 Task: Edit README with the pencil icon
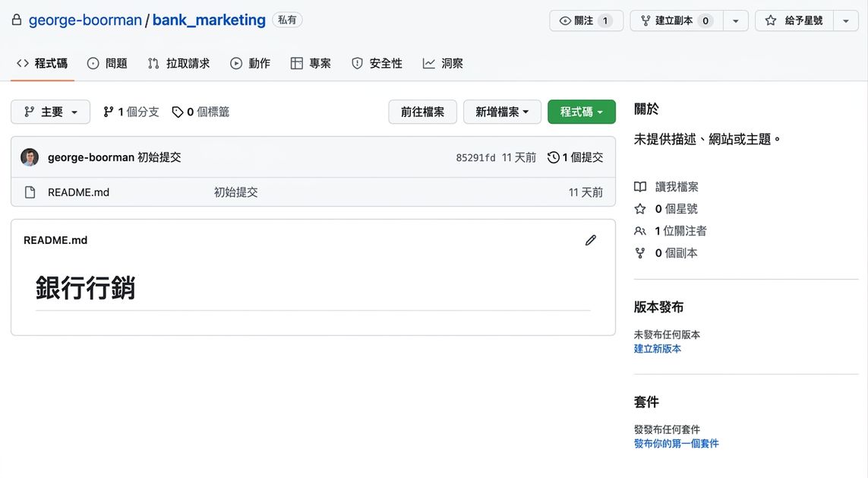click(x=591, y=240)
